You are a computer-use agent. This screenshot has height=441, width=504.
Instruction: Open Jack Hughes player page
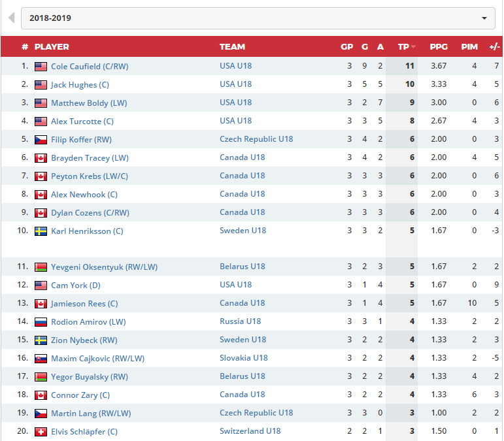(80, 85)
